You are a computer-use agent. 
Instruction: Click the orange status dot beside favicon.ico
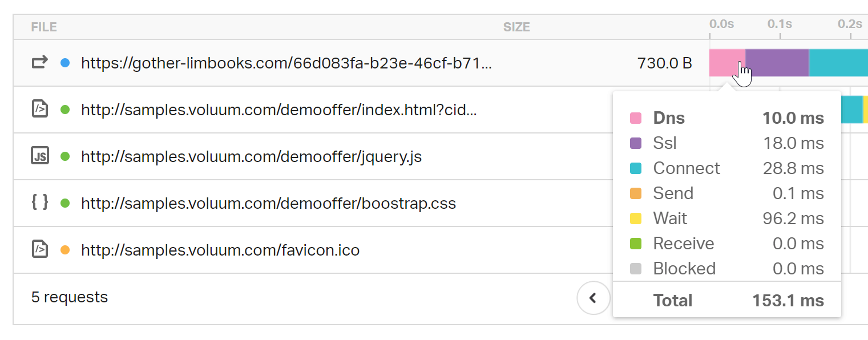[65, 250]
